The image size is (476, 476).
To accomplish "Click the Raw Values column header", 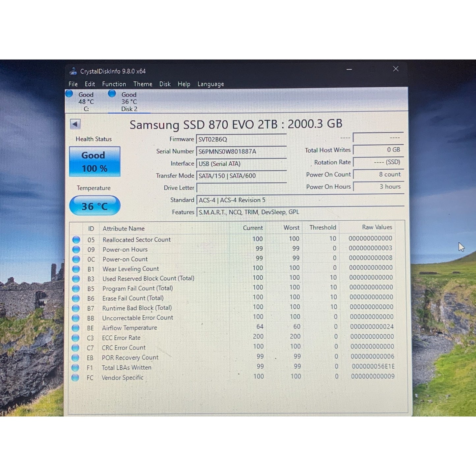I will [377, 227].
